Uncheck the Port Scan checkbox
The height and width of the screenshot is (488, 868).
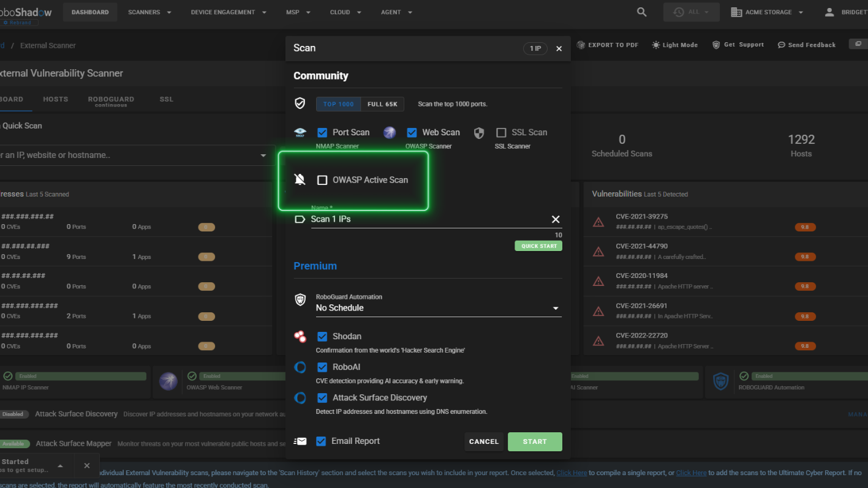coord(322,133)
